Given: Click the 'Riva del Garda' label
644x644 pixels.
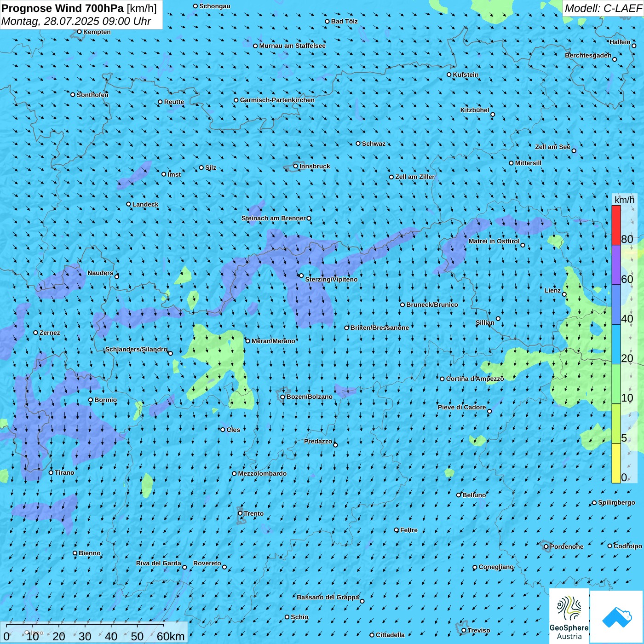Looking at the screenshot, I should click(x=159, y=563).
